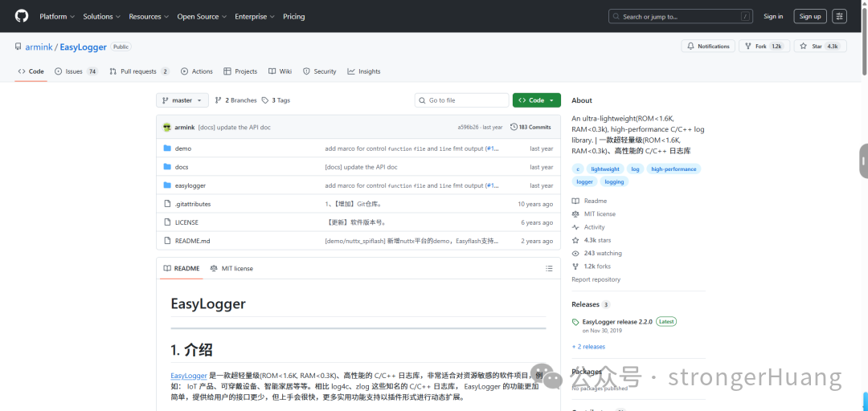868x411 pixels.
Task: Switch to the Wiki tab
Action: pos(280,71)
